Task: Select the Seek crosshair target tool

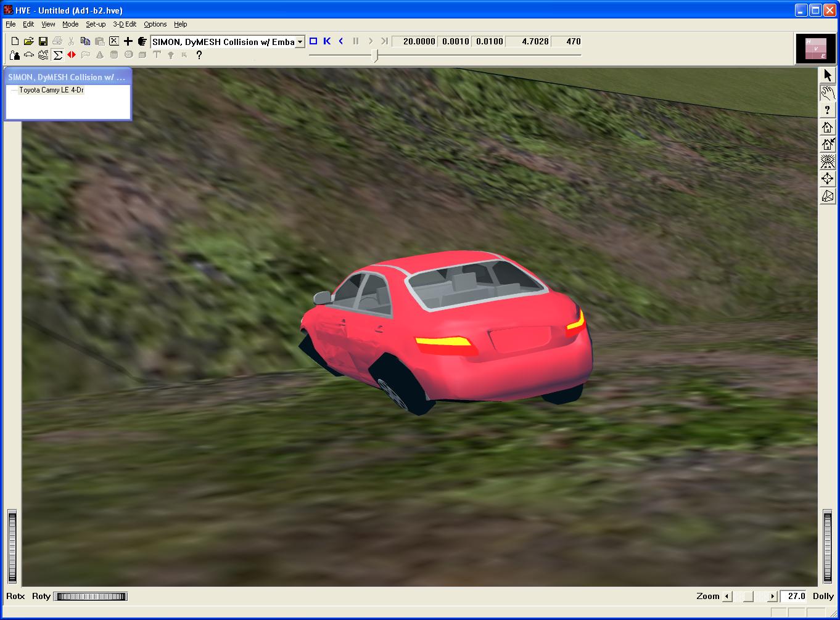Action: (x=827, y=179)
